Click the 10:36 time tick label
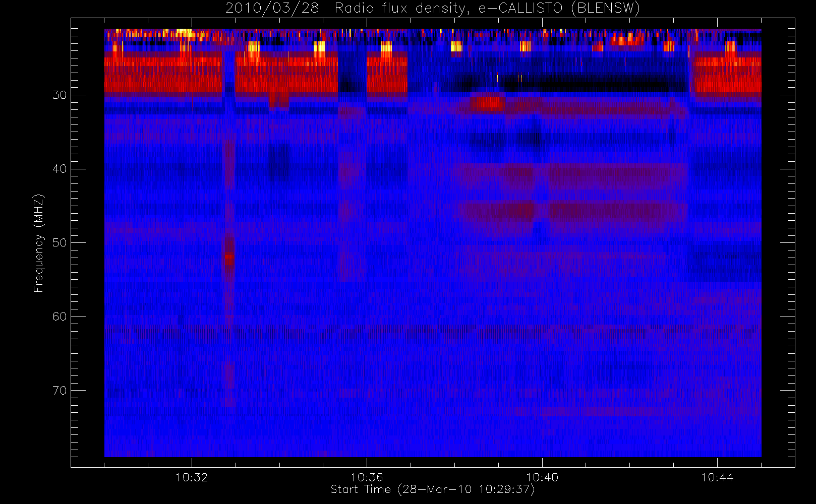816x504 pixels. 367,477
